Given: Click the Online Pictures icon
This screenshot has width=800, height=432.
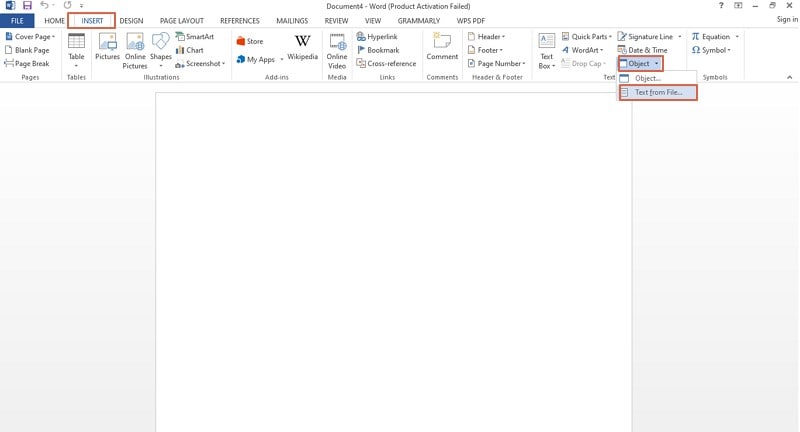Looking at the screenshot, I should (x=135, y=50).
